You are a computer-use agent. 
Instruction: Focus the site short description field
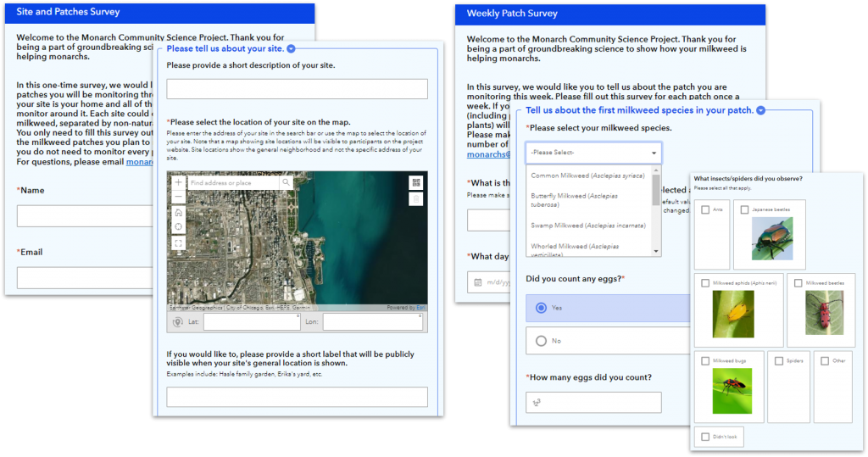pos(298,89)
